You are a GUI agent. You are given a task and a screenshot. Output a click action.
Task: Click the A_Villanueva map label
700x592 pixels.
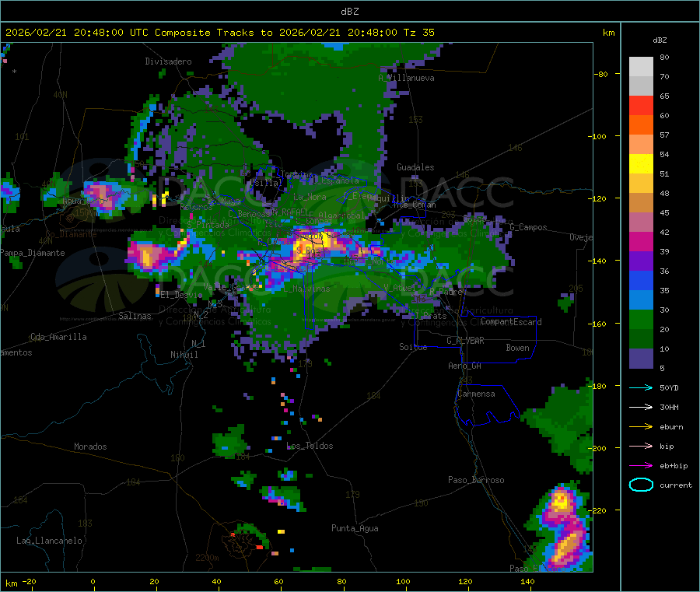406,78
